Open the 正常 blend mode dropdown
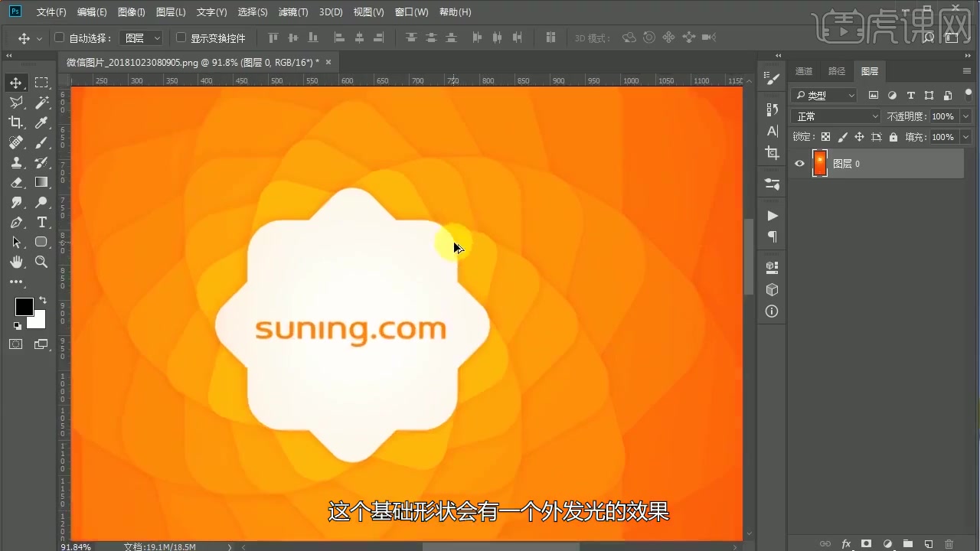 click(837, 116)
